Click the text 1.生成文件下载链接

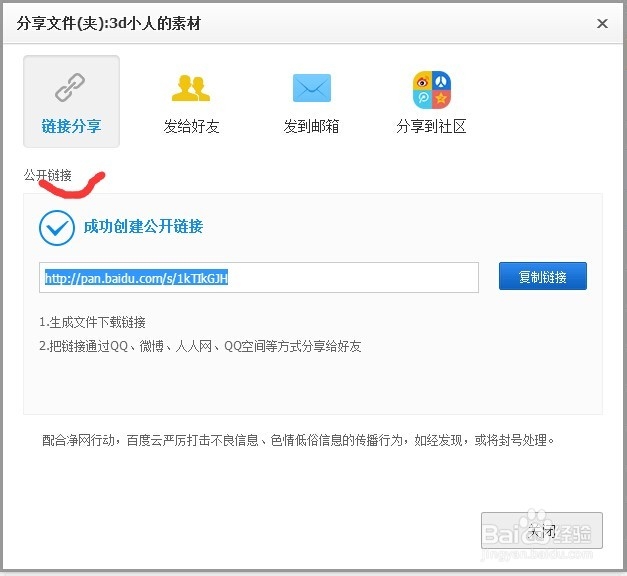point(92,322)
